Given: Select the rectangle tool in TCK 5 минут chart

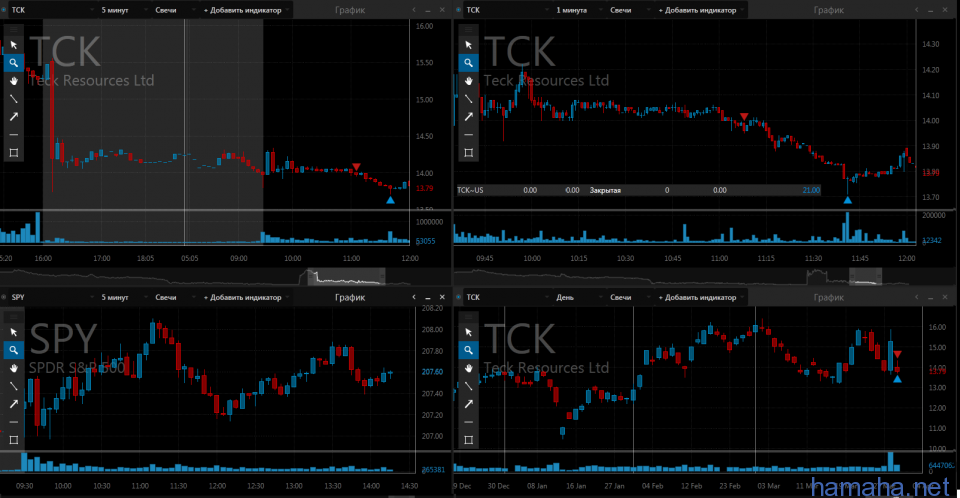Looking at the screenshot, I should pyautogui.click(x=13, y=153).
